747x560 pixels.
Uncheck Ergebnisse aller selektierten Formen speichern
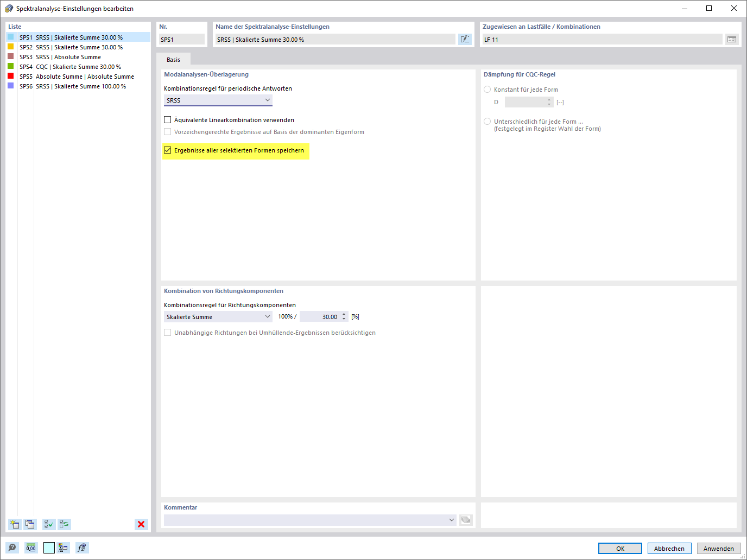[168, 150]
